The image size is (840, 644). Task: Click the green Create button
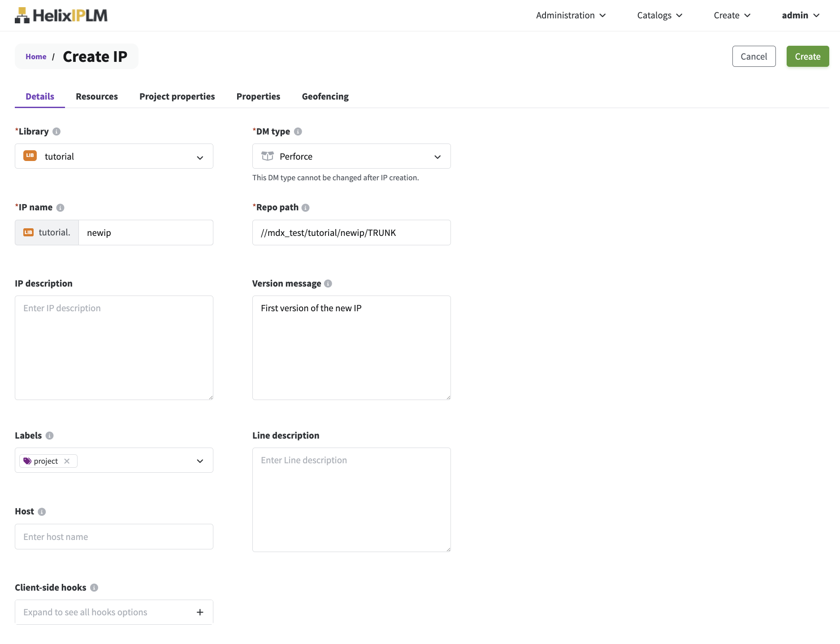point(807,57)
